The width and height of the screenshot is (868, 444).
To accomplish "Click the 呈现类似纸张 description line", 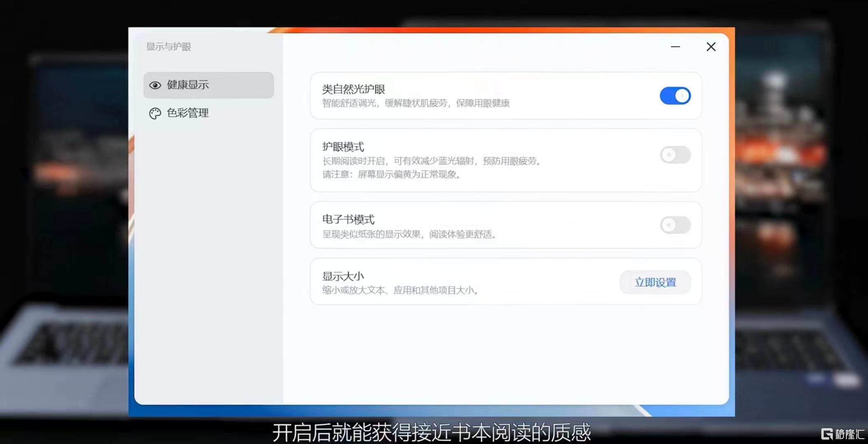I will tap(410, 234).
